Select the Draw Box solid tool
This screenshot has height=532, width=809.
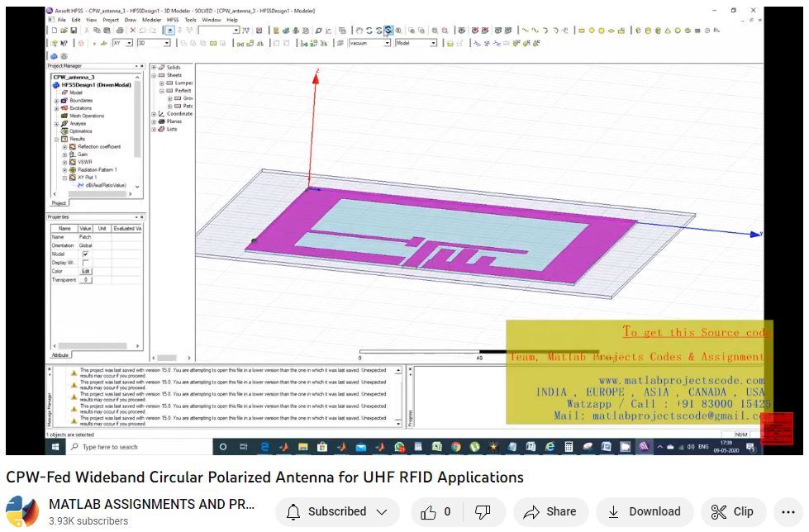(640, 31)
